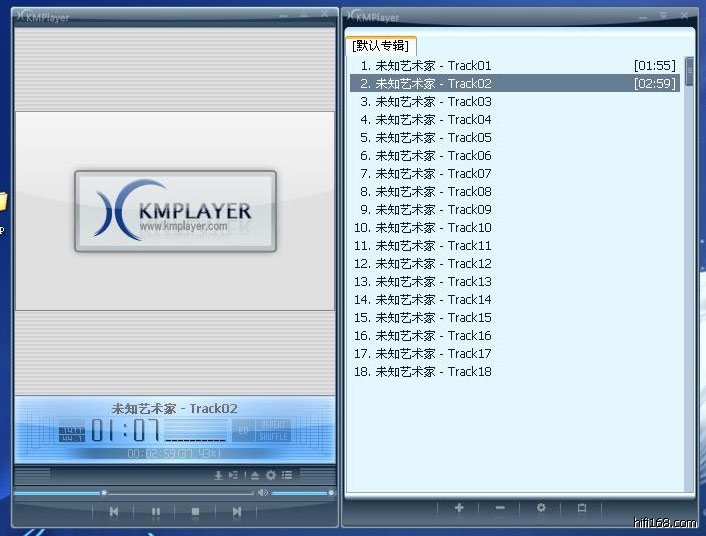Click the rightmost square icon under the playlist

coord(582,508)
